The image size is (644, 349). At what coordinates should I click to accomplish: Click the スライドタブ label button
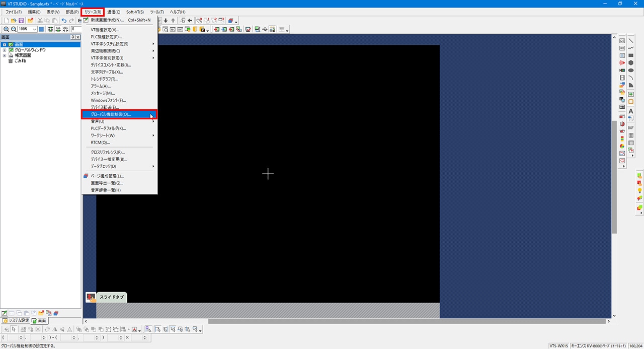point(112,297)
